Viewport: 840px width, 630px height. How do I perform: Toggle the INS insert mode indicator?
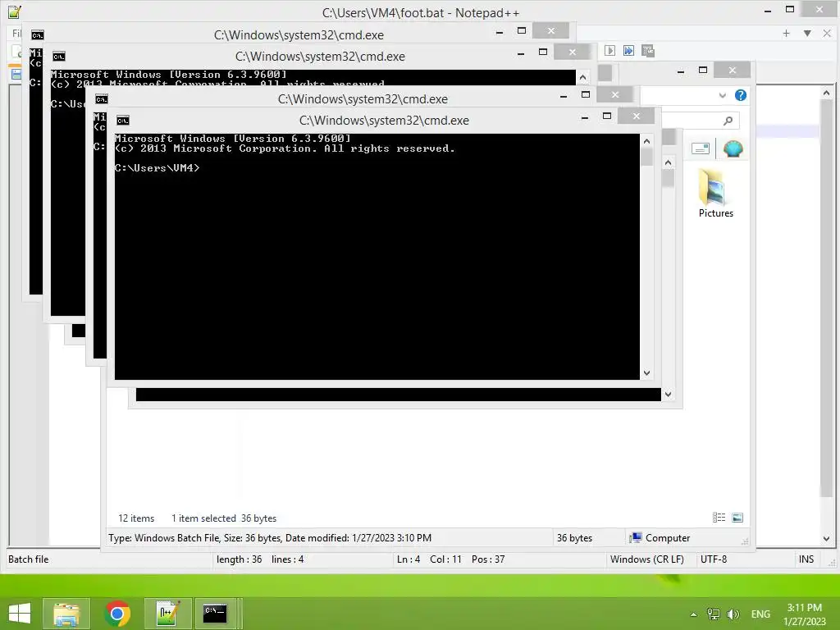pyautogui.click(x=806, y=559)
